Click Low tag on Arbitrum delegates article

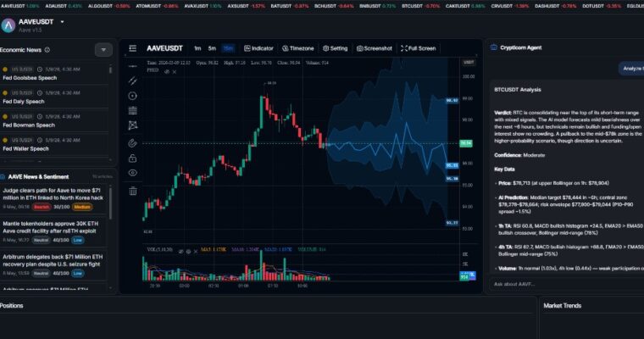click(x=78, y=273)
